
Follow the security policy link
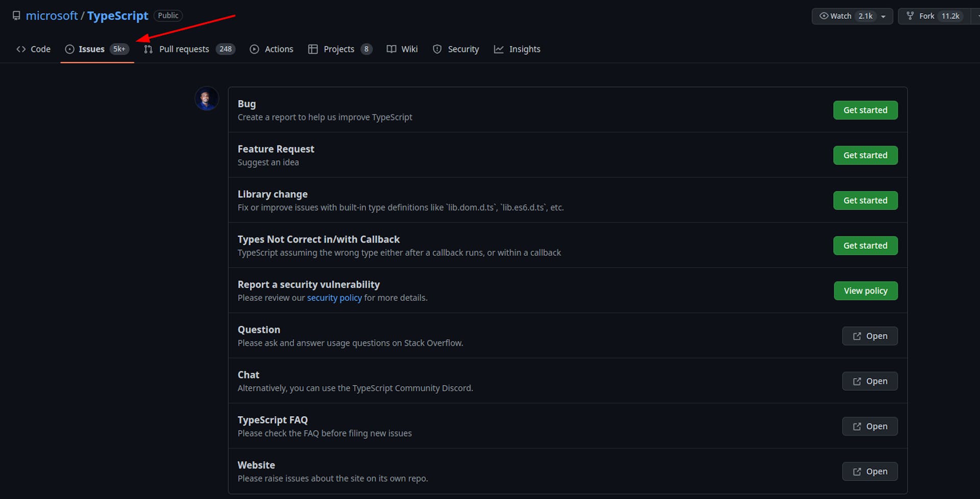[x=334, y=298]
